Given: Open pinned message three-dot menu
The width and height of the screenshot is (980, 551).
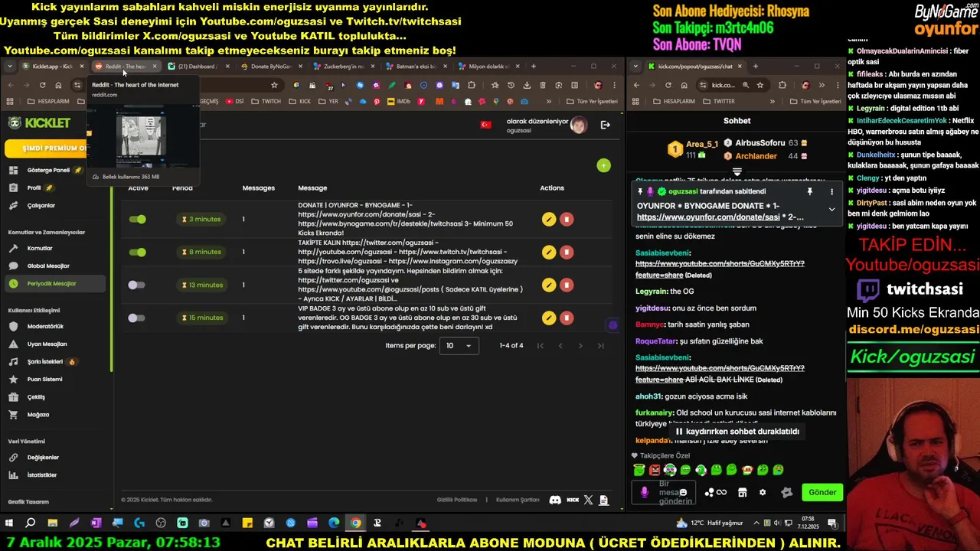Looking at the screenshot, I should pyautogui.click(x=831, y=191).
